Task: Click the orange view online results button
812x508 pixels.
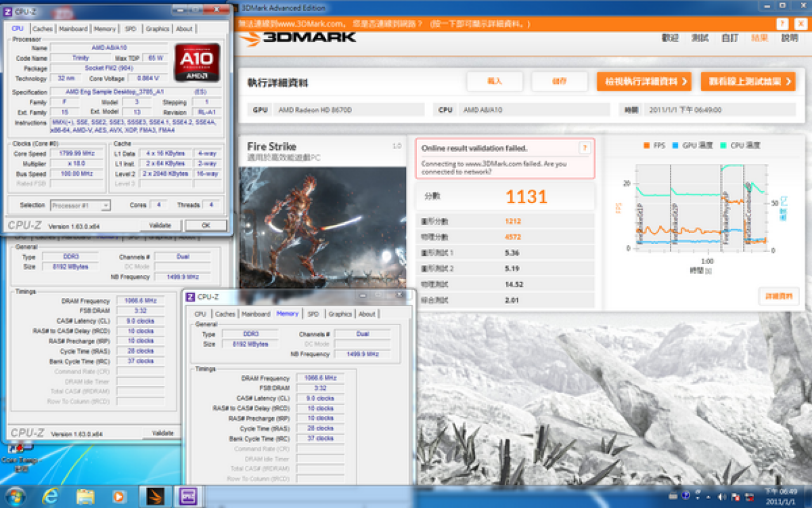Action: pos(748,81)
